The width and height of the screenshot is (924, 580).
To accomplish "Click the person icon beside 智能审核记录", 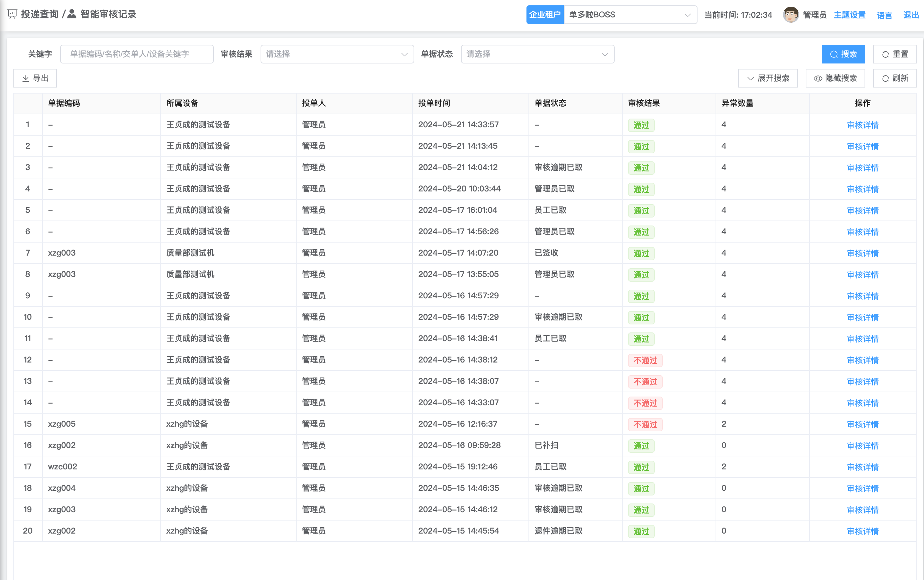I will (x=72, y=14).
